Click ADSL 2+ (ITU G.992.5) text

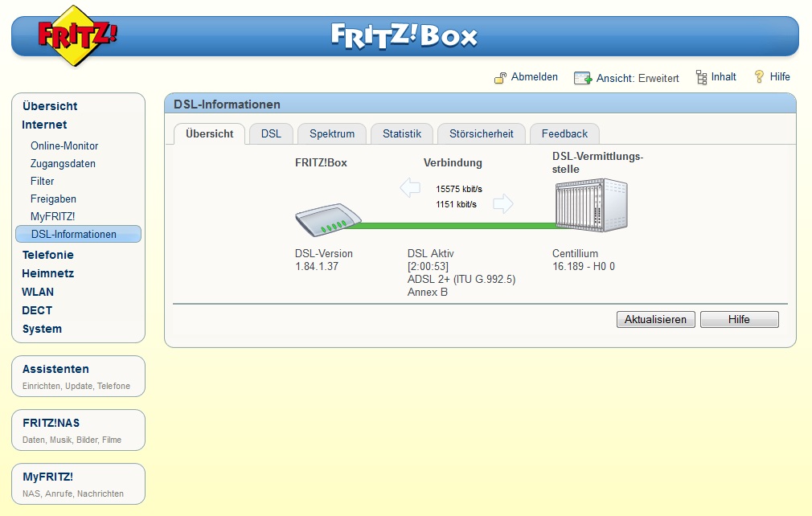coord(461,280)
